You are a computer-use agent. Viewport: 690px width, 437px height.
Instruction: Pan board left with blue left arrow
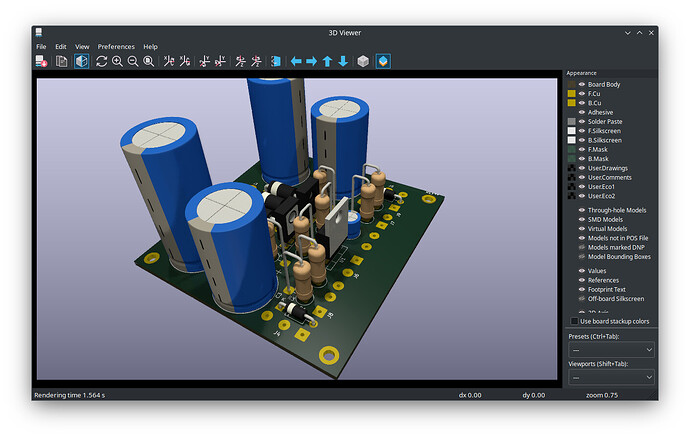click(x=296, y=61)
